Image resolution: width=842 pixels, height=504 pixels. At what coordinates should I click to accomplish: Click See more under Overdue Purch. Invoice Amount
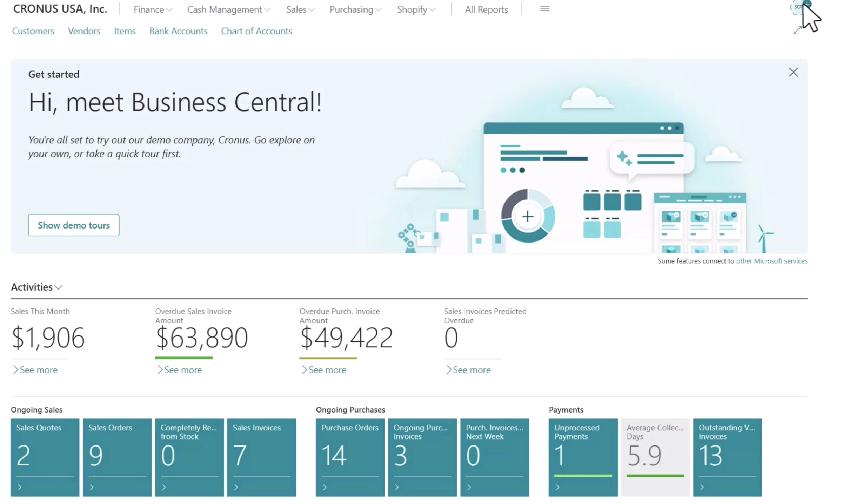324,370
